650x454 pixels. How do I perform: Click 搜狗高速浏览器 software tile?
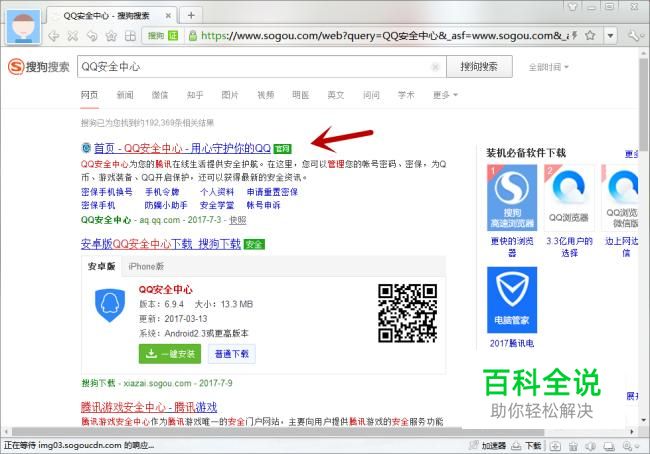(512, 197)
